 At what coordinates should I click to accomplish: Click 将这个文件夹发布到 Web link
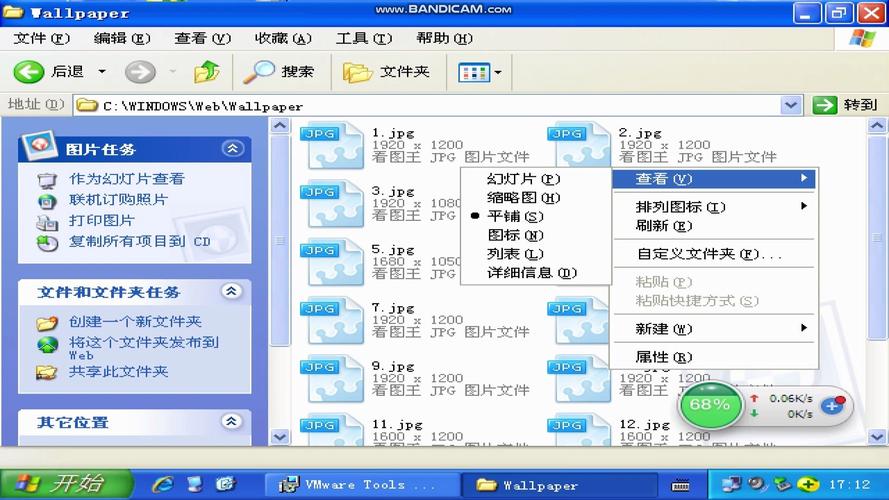point(143,348)
